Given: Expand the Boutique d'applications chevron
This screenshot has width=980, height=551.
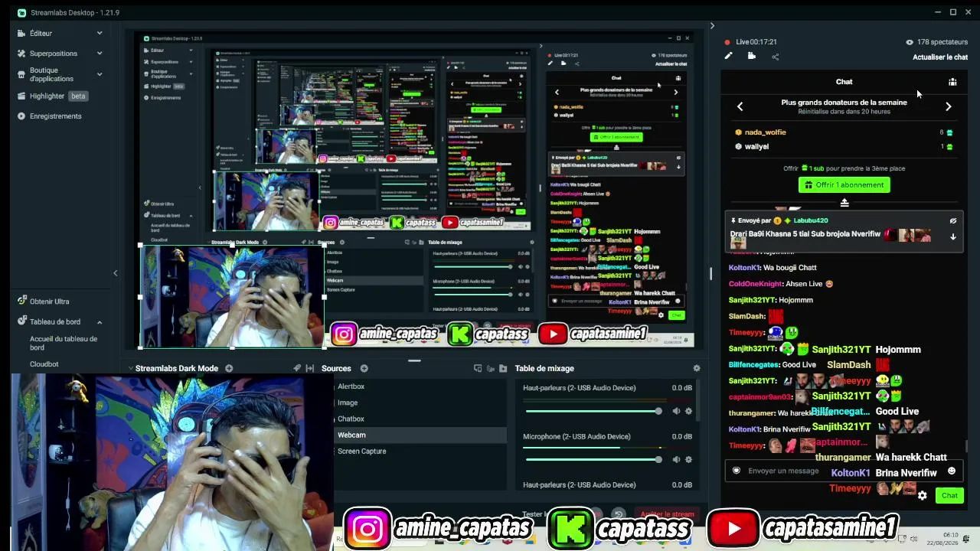Looking at the screenshot, I should point(100,74).
